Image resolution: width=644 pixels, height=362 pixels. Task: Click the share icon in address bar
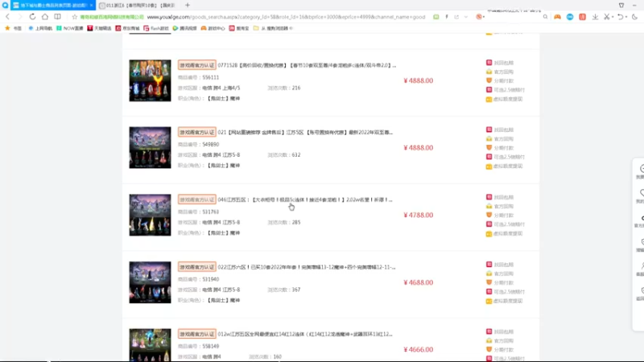point(456,17)
